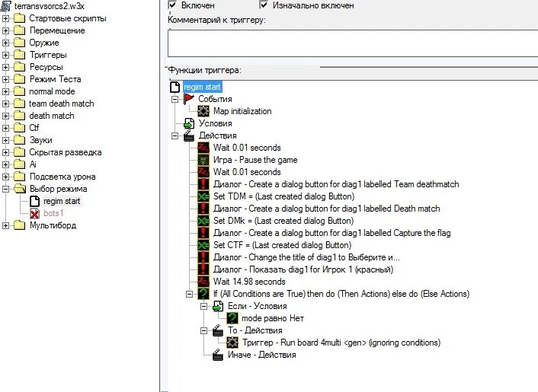Collapse the События node
Screen dimensions: 538x392
click(x=175, y=99)
